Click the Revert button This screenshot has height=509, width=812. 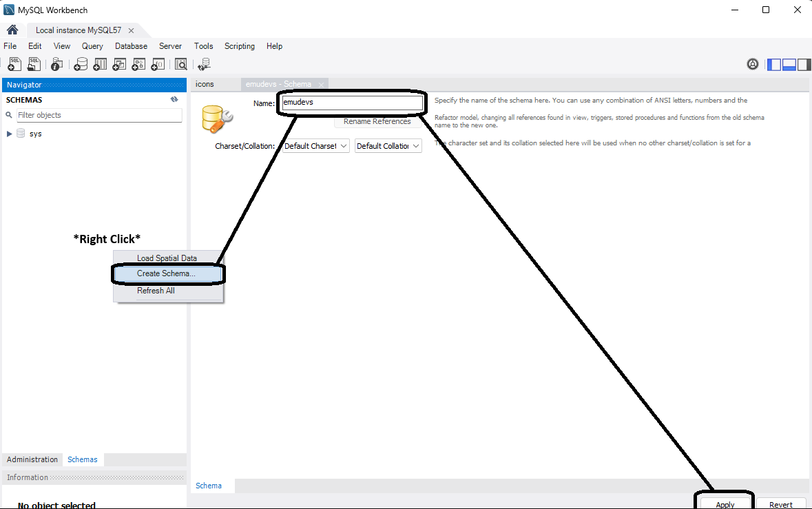[780, 504]
